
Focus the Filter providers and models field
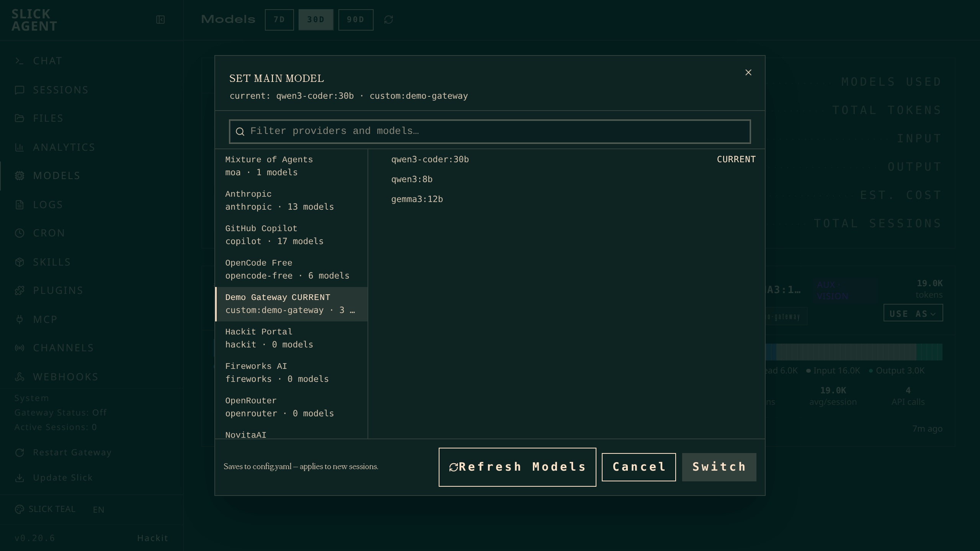tap(490, 132)
